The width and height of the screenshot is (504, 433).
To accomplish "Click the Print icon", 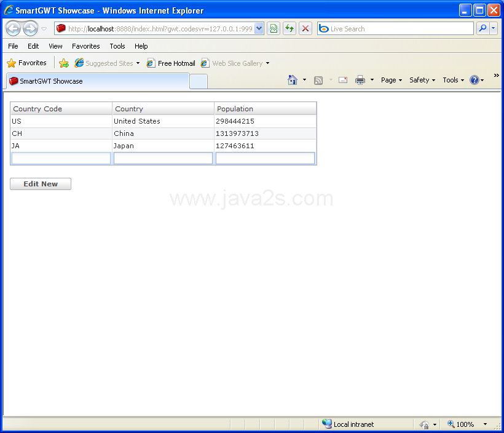I will tap(360, 80).
